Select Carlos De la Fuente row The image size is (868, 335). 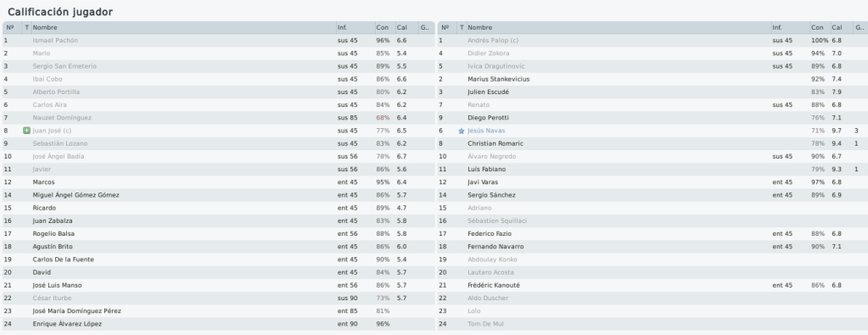coord(218,260)
